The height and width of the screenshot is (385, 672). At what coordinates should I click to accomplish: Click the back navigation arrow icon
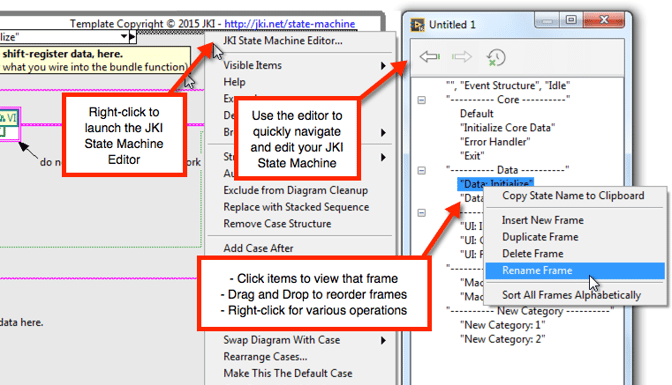coord(430,57)
